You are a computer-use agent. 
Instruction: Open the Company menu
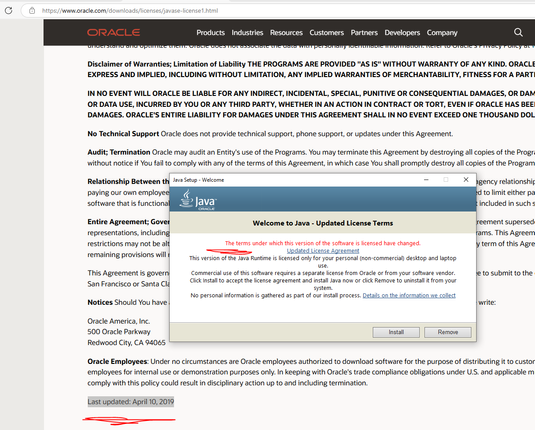click(x=442, y=33)
